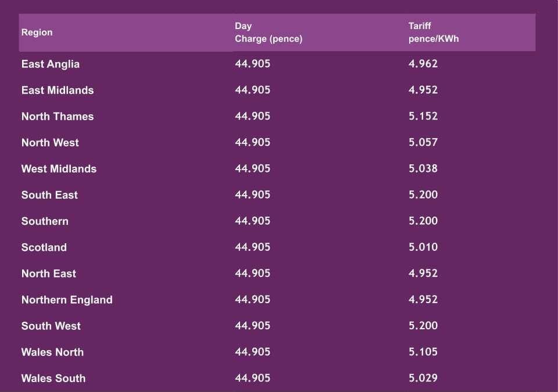This screenshot has height=392, width=558.
Task: Select the Wales South row label
Action: click(x=53, y=378)
